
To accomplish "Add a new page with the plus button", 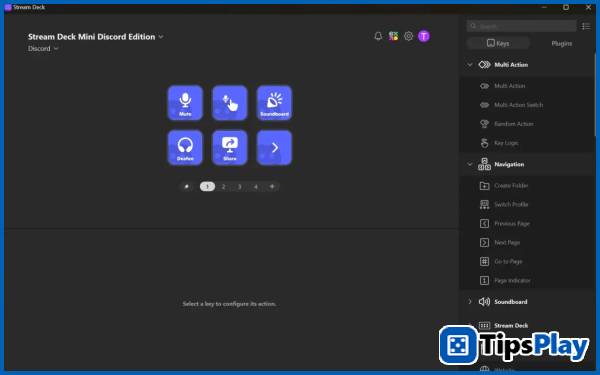I will point(272,187).
